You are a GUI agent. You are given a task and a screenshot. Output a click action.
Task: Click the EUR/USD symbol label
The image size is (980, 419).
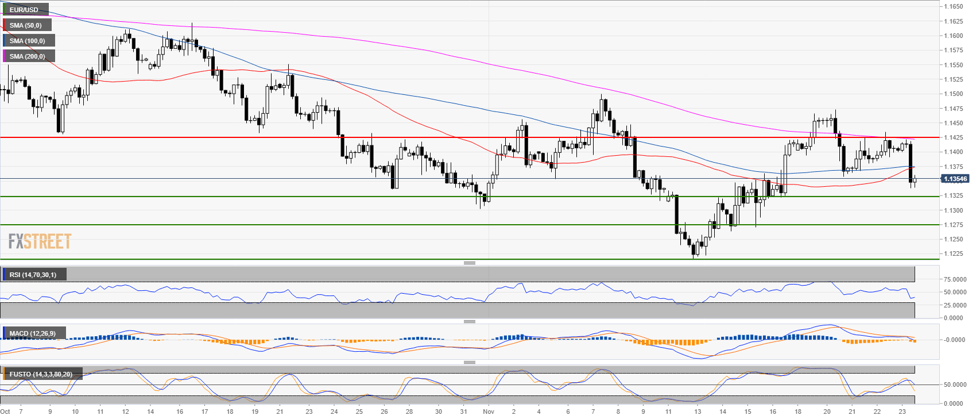click(24, 10)
